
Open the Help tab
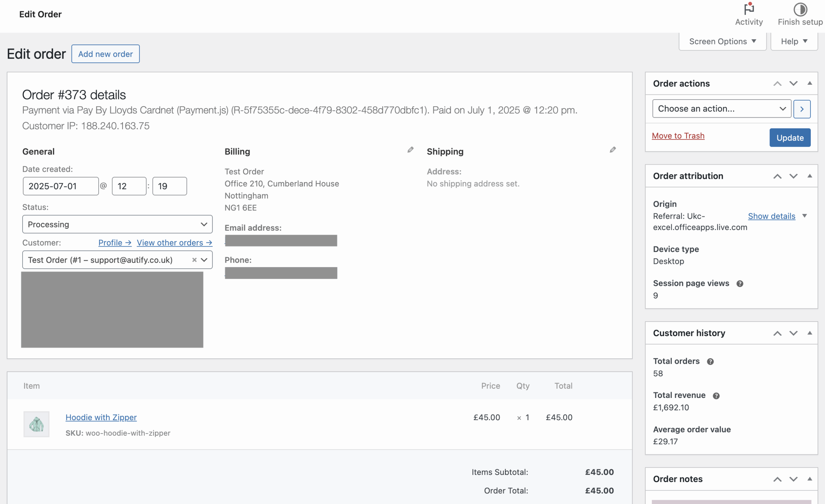[794, 41]
